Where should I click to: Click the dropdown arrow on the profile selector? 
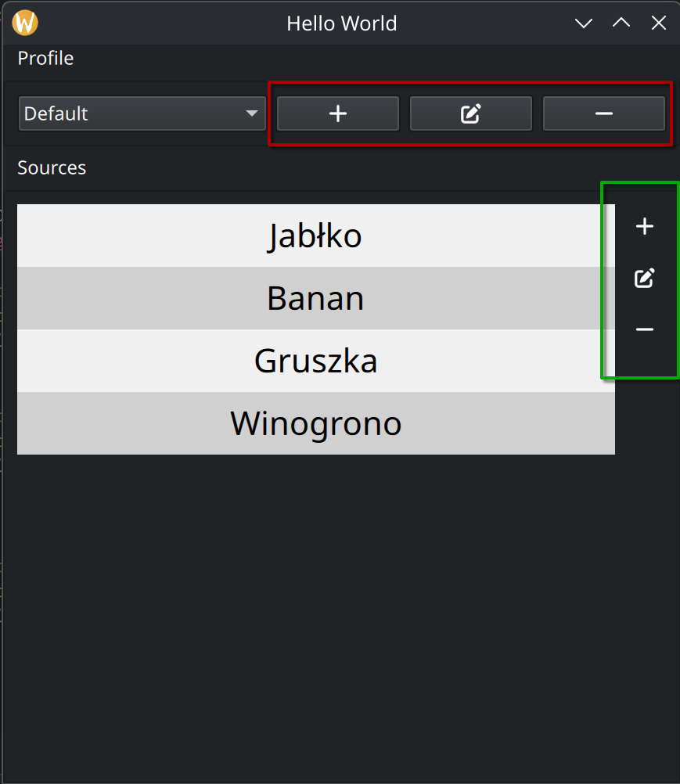tap(251, 113)
